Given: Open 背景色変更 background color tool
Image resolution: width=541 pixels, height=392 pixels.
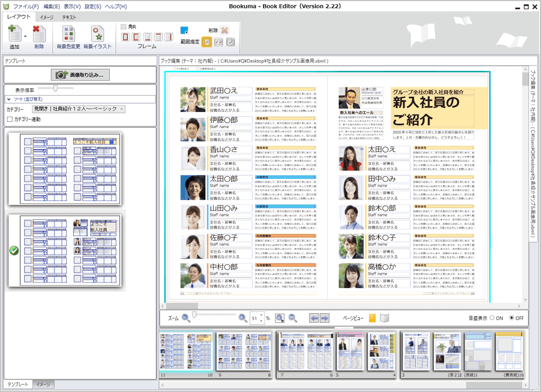Looking at the screenshot, I should (68, 34).
